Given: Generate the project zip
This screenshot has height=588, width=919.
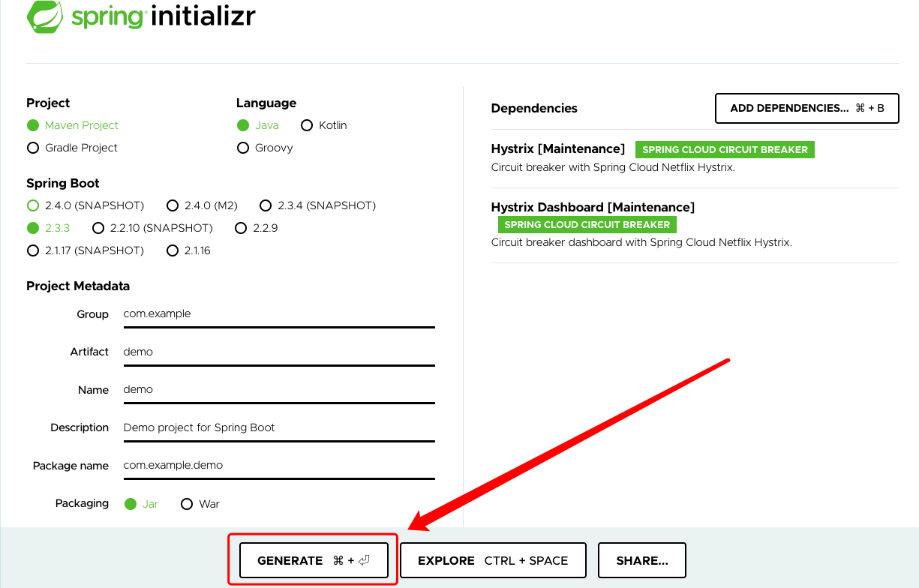Looking at the screenshot, I should (314, 560).
